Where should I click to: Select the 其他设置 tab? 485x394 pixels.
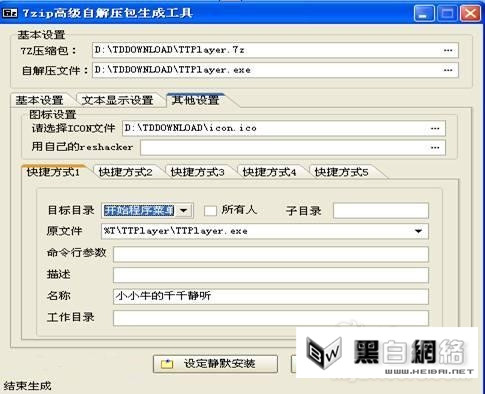pos(195,100)
